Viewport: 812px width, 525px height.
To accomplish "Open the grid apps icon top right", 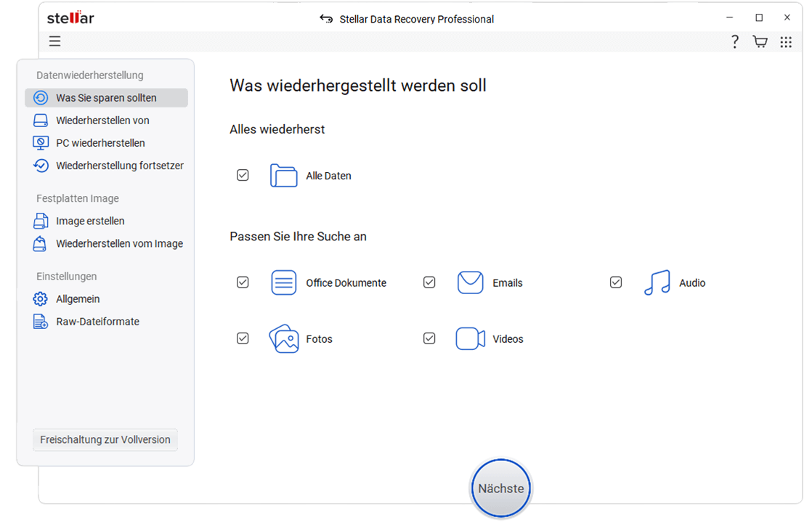I will (x=786, y=41).
